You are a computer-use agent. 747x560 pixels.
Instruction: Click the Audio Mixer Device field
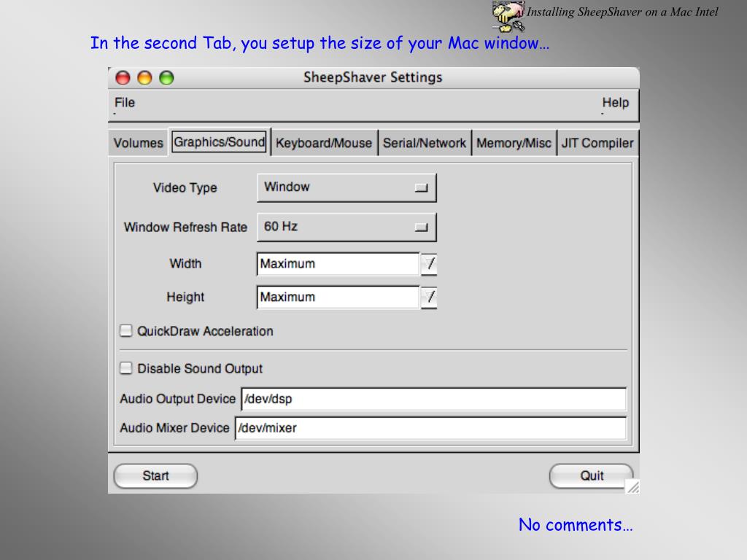point(430,428)
